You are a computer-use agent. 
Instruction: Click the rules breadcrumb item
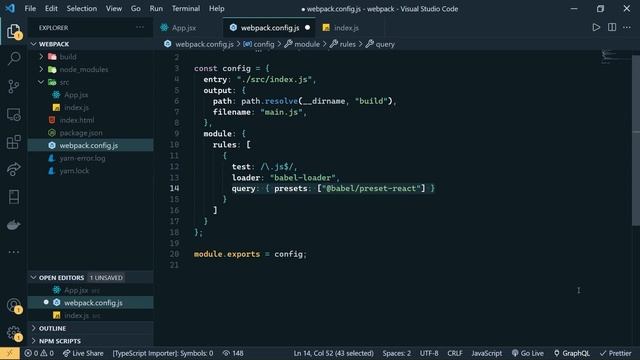coord(343,44)
